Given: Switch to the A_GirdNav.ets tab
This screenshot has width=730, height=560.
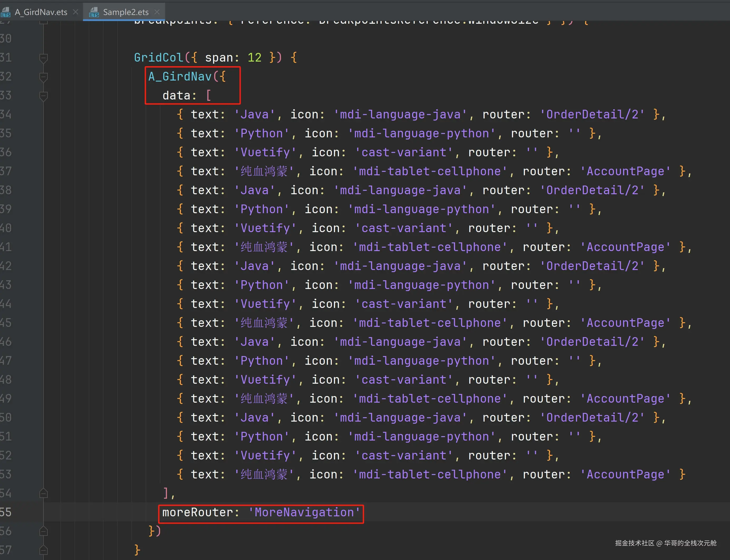Looking at the screenshot, I should (x=41, y=12).
